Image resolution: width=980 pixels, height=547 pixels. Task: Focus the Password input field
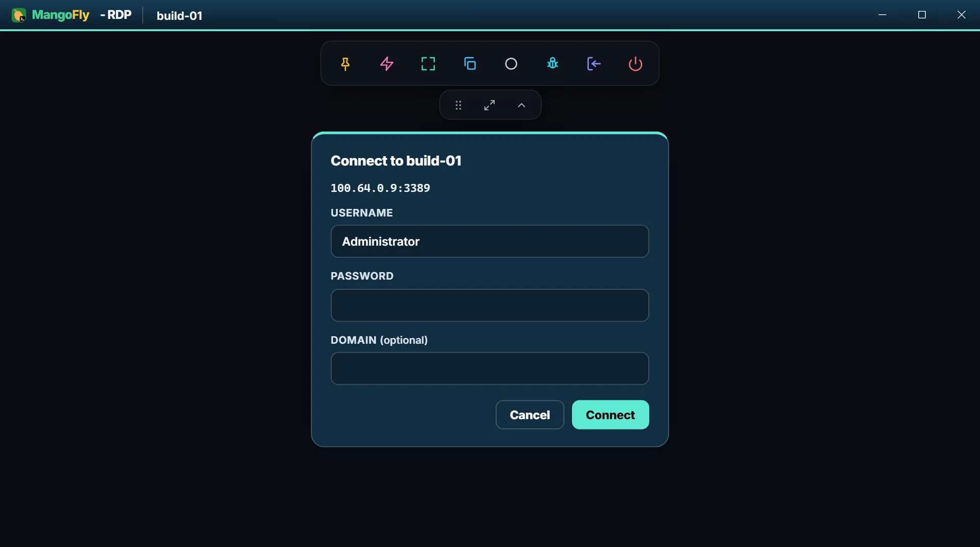pyautogui.click(x=490, y=305)
